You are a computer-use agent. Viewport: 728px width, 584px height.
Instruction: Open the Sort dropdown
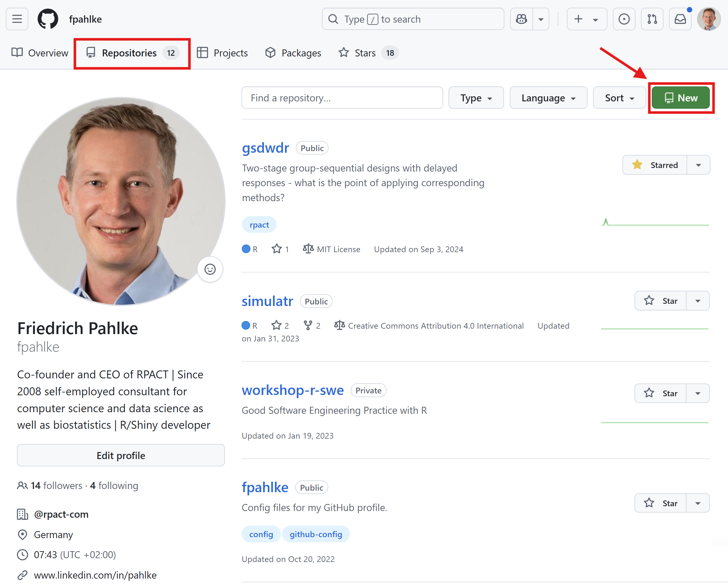click(619, 98)
